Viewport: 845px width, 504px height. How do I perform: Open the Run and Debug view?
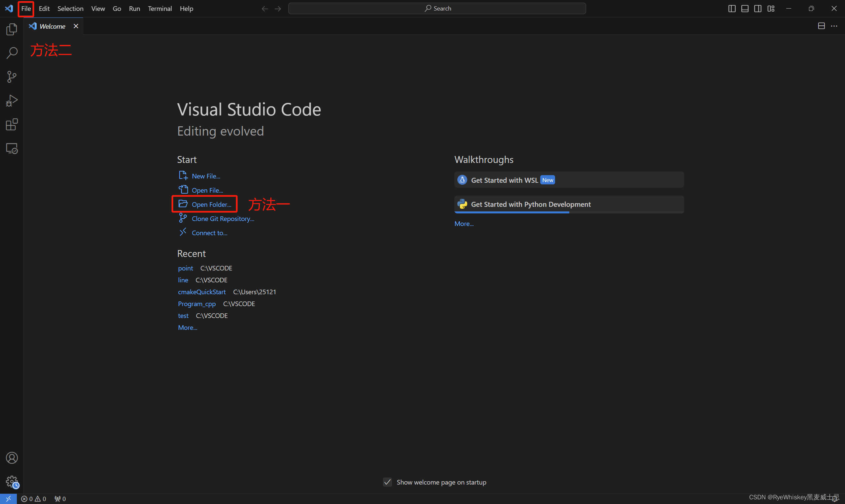12,101
